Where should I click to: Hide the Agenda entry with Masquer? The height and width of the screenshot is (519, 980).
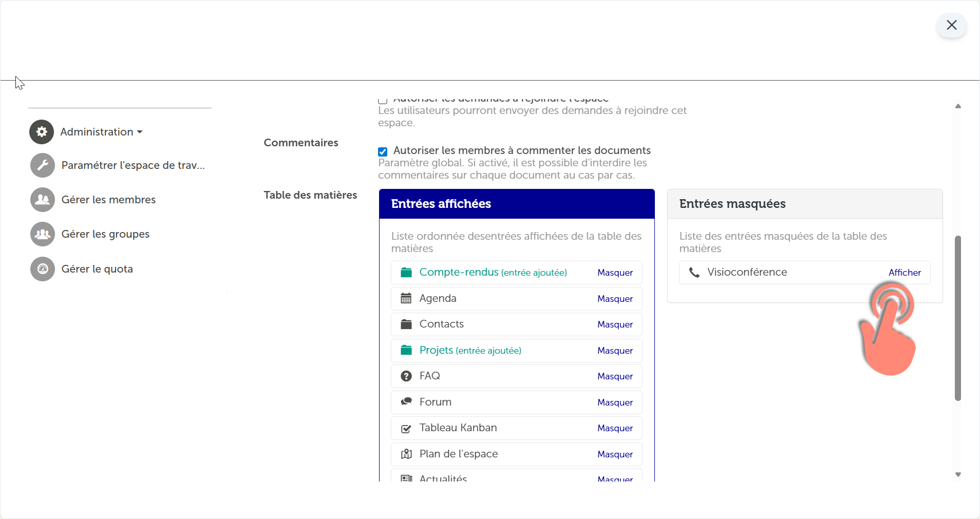pos(615,299)
